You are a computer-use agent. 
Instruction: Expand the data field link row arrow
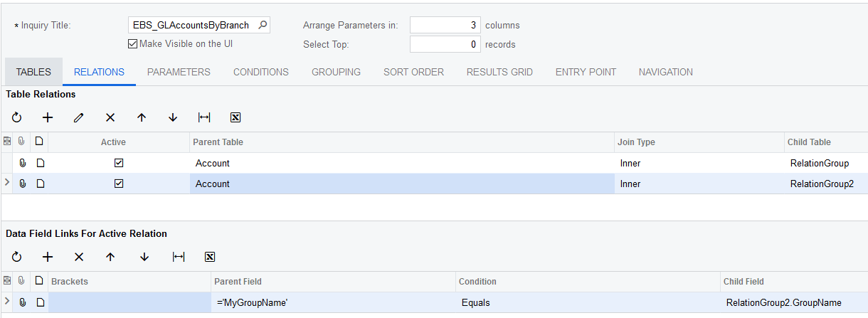[x=7, y=302]
